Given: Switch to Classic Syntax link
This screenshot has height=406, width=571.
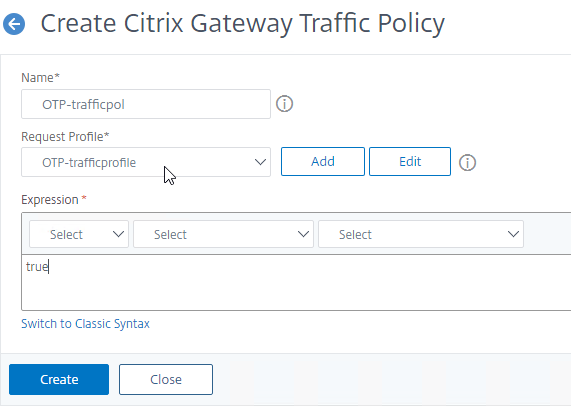Looking at the screenshot, I should (85, 324).
